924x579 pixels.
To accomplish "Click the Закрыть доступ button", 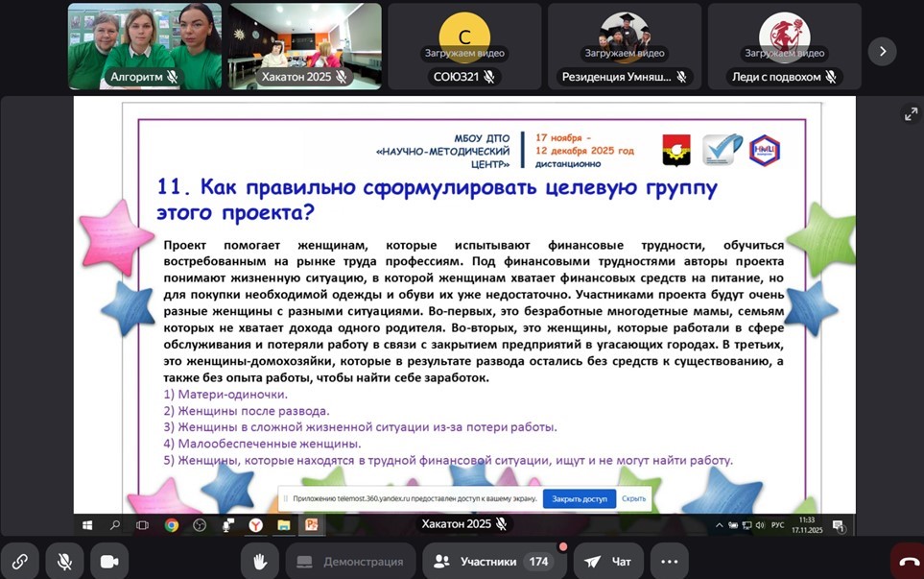I will (x=580, y=499).
